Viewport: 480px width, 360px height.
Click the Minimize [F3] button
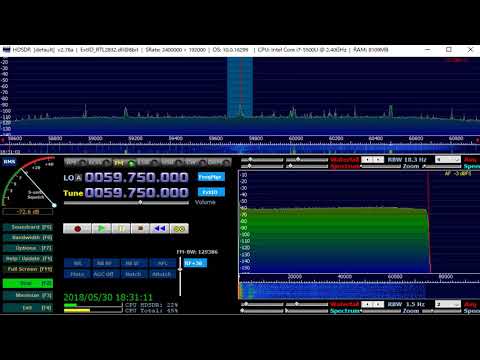point(28,295)
